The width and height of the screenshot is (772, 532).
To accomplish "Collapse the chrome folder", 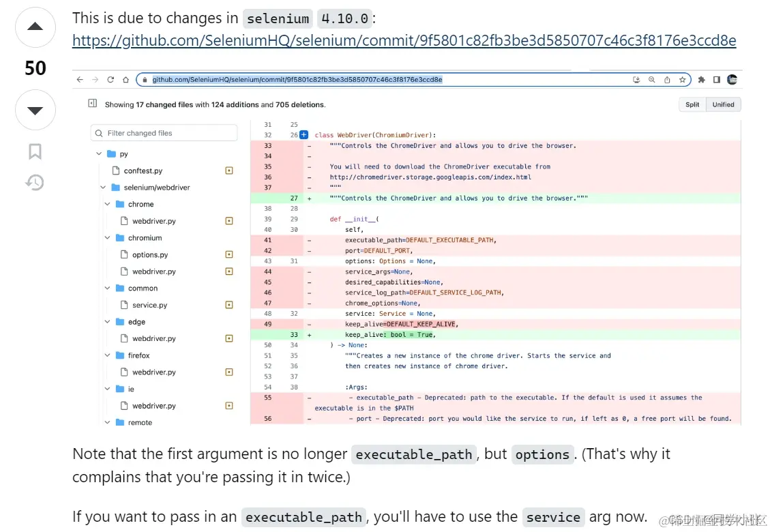I will point(107,204).
